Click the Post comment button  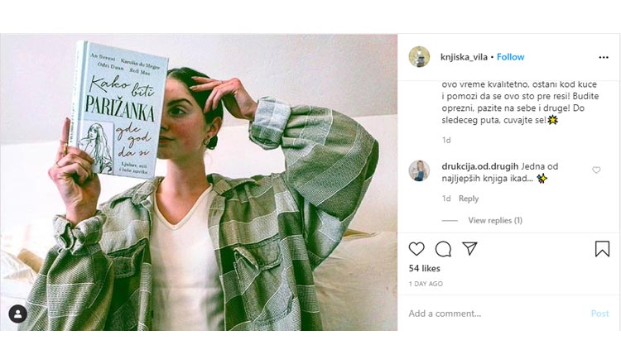599,314
